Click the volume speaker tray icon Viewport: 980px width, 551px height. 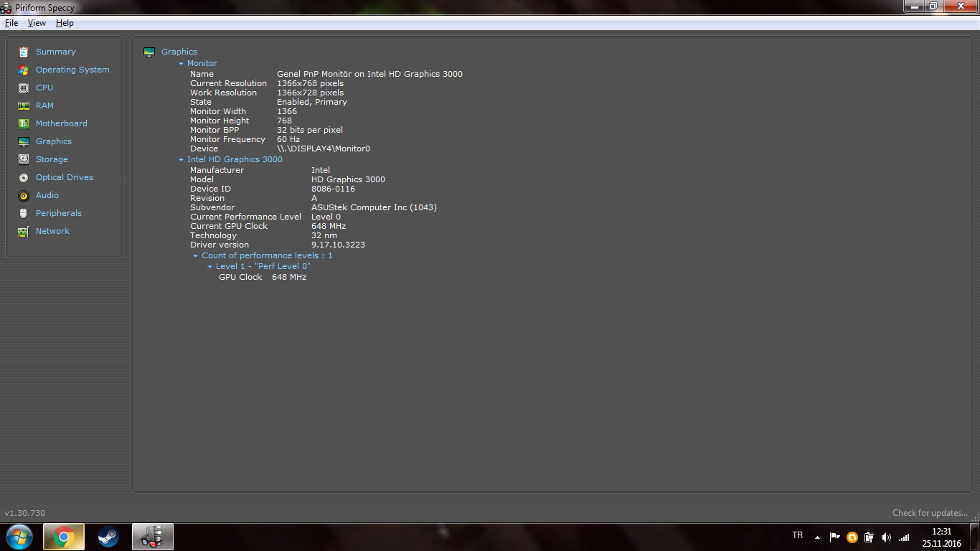pyautogui.click(x=886, y=537)
